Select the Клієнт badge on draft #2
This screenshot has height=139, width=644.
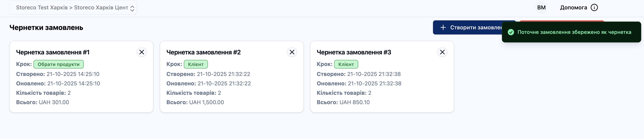tap(196, 64)
